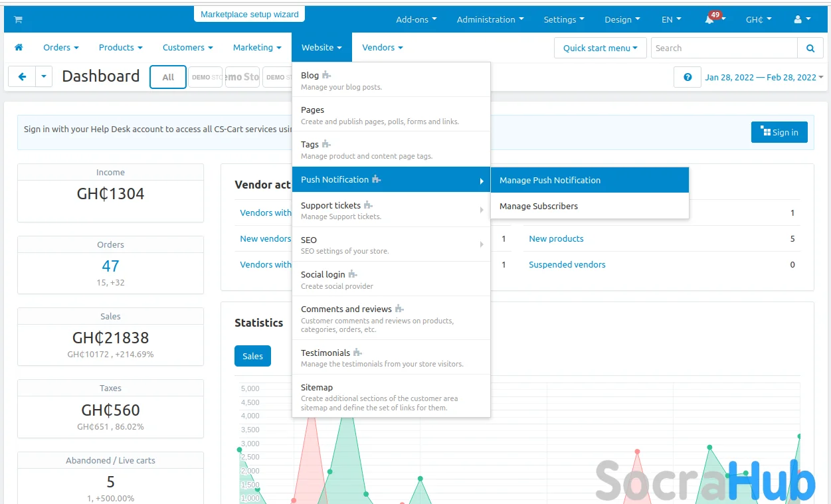
Task: Open the user account icon menu
Action: coord(802,19)
